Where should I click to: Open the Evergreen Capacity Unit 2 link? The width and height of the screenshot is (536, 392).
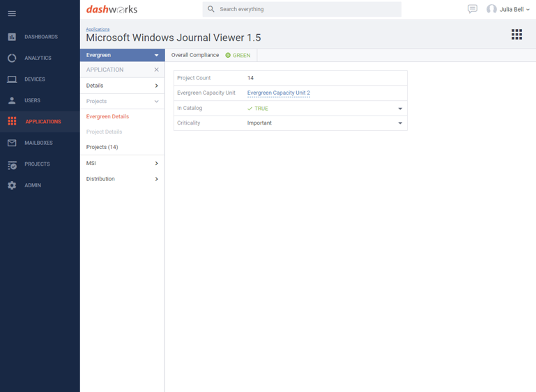(279, 93)
